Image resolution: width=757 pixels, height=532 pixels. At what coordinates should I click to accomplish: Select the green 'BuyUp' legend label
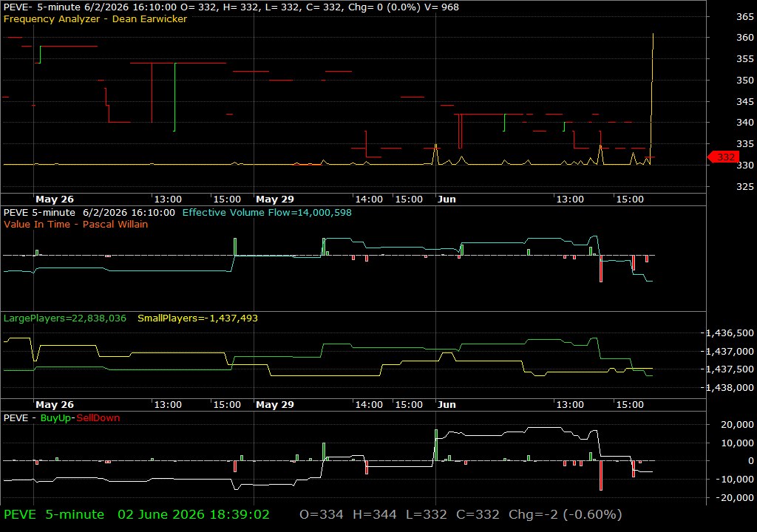[55, 417]
